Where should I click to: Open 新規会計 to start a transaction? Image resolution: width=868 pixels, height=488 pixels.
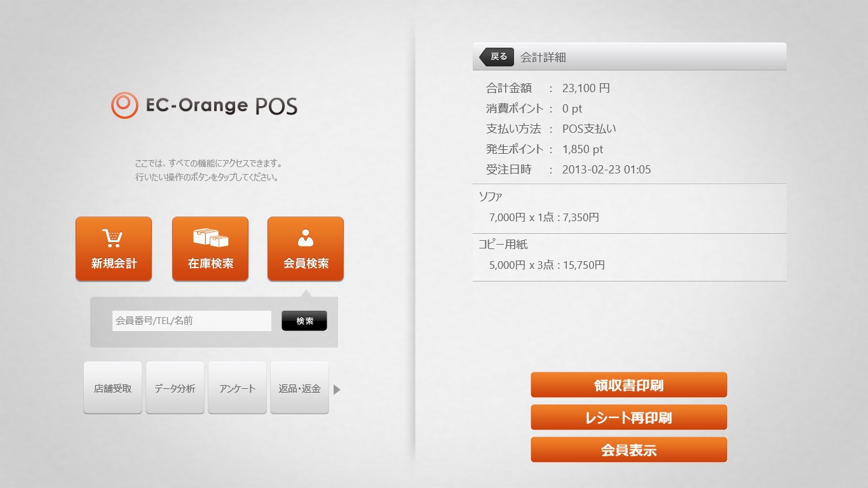[x=114, y=248]
